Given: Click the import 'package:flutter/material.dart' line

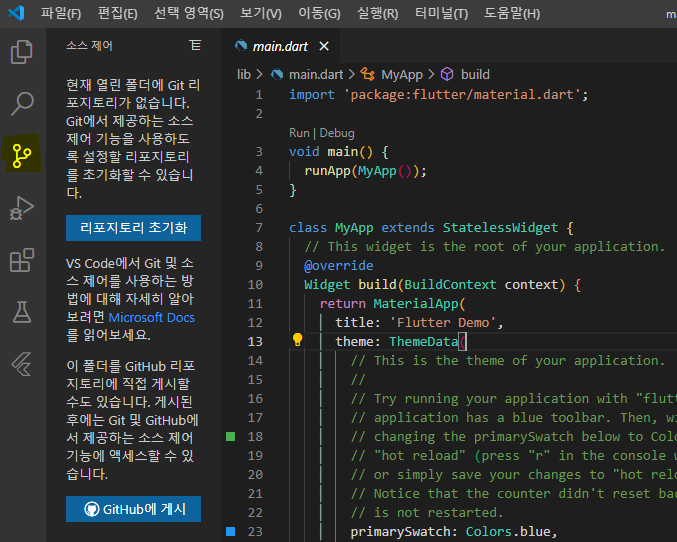Looking at the screenshot, I should [438, 95].
